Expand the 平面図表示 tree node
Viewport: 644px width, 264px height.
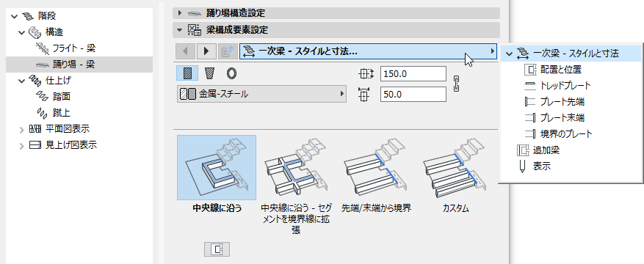22,130
